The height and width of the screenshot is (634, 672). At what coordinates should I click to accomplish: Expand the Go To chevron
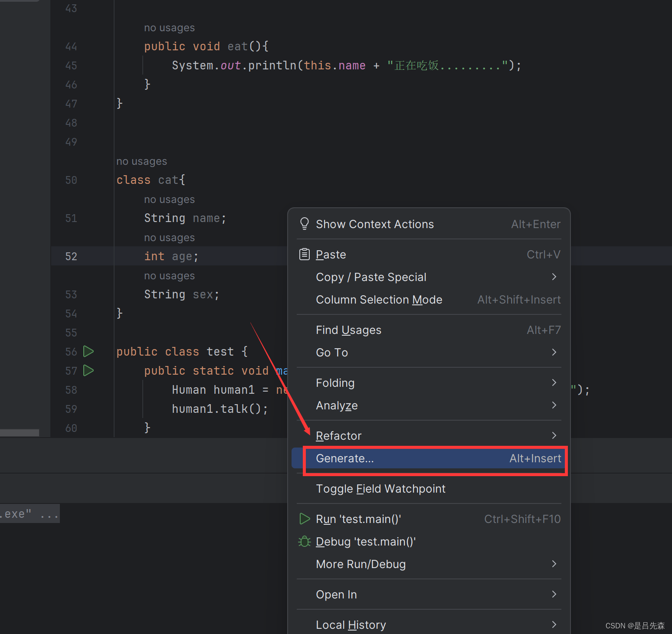pyautogui.click(x=554, y=352)
